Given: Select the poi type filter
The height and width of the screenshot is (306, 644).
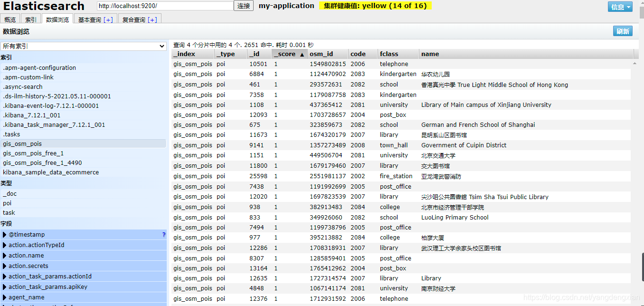Looking at the screenshot, I should point(83,203).
